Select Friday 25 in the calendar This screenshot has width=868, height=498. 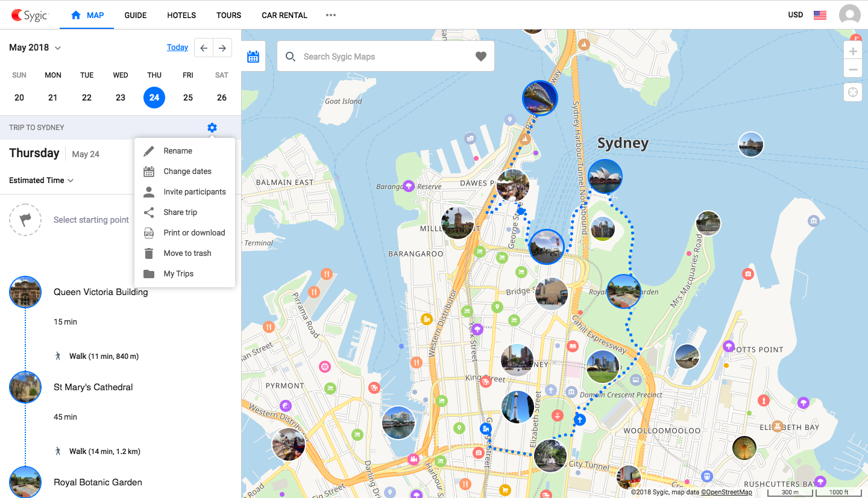pos(188,98)
